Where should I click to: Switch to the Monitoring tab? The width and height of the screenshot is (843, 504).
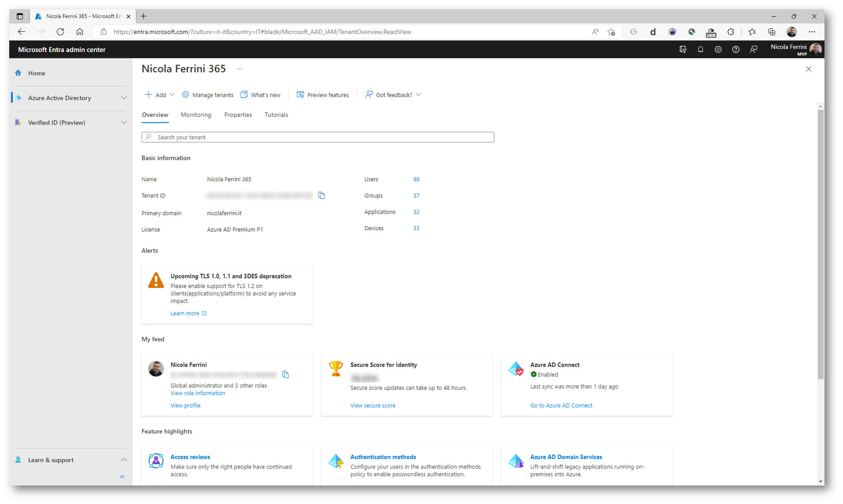[196, 115]
